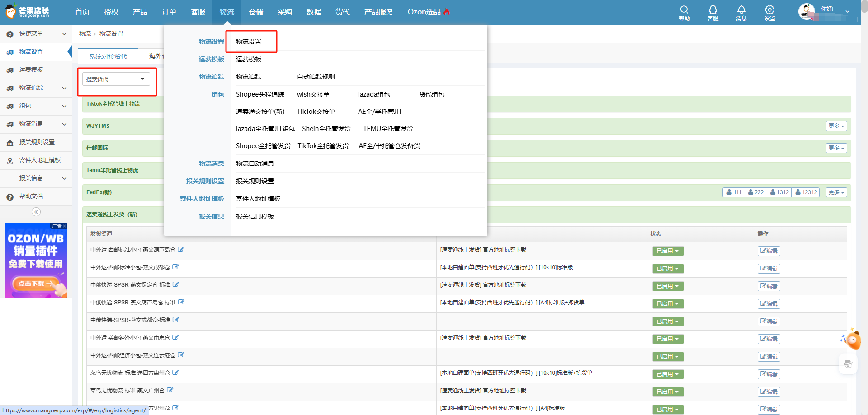Open 更多 dropdown for 佳邮国际
This screenshot has width=868, height=415.
836,148
